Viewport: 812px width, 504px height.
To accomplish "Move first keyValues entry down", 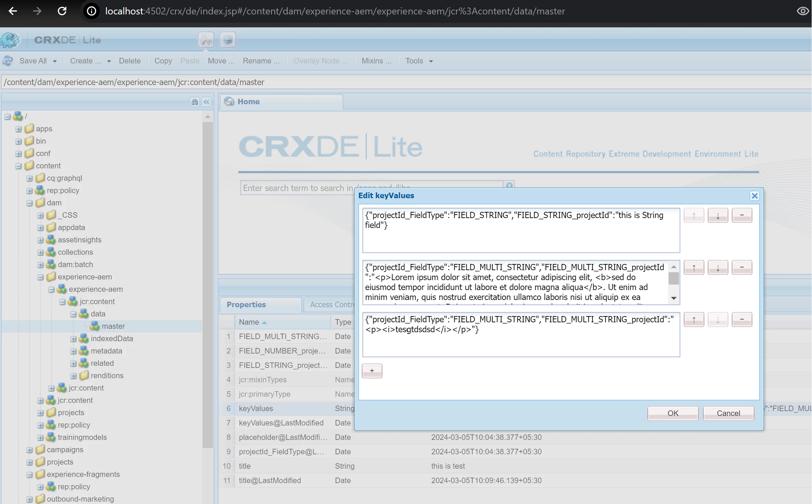I will (718, 216).
